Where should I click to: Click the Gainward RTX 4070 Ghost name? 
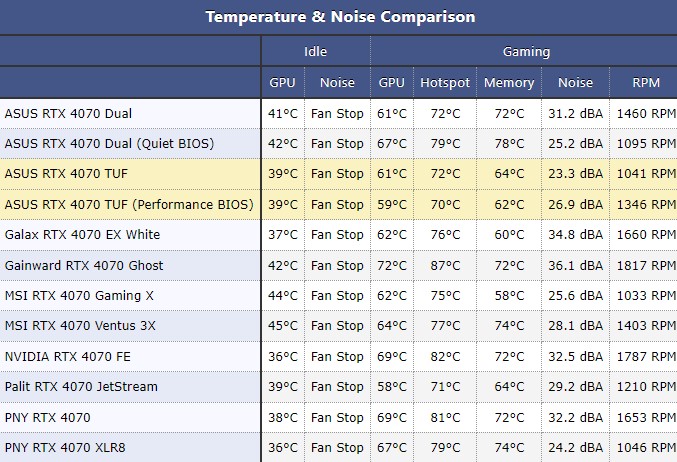[84, 265]
